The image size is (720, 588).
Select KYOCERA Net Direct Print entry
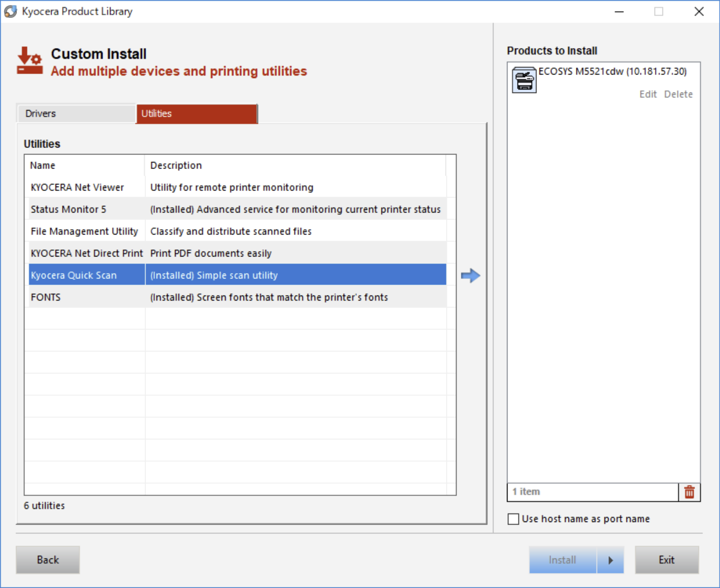(86, 253)
